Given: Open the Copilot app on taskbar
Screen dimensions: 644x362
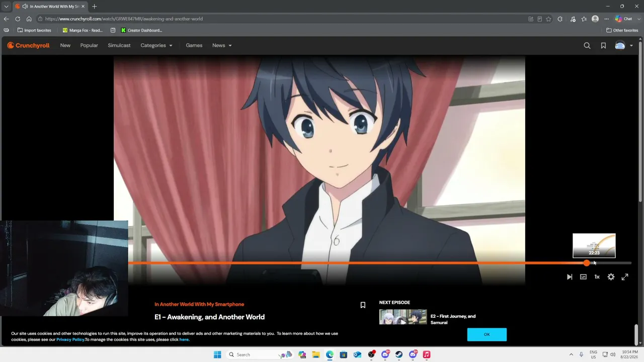Looking at the screenshot, I should pos(302,354).
